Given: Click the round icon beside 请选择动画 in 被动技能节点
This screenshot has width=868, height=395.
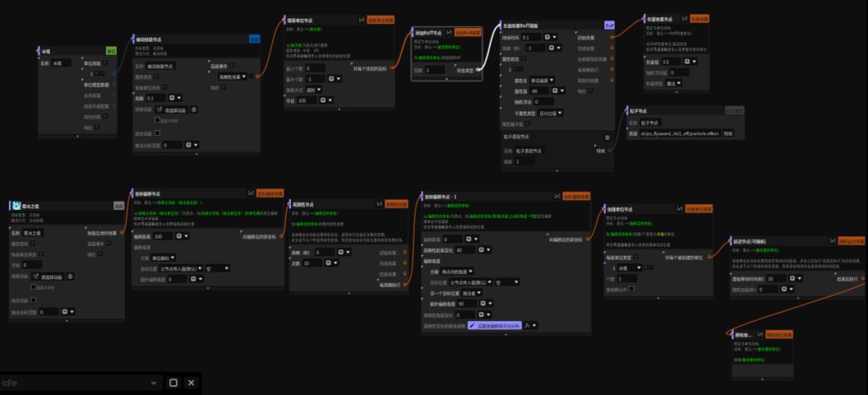Looking at the screenshot, I should [x=194, y=109].
